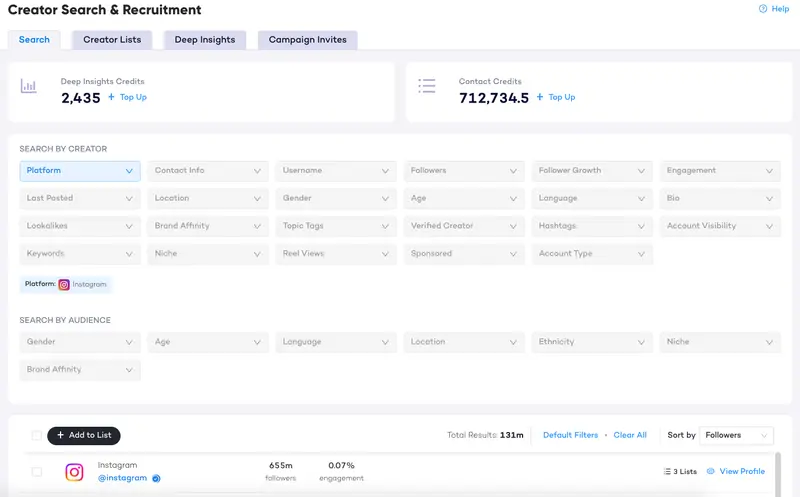Screen dimensions: 800x497
Task: Click the Contact Credits list icon
Action: [x=427, y=87]
